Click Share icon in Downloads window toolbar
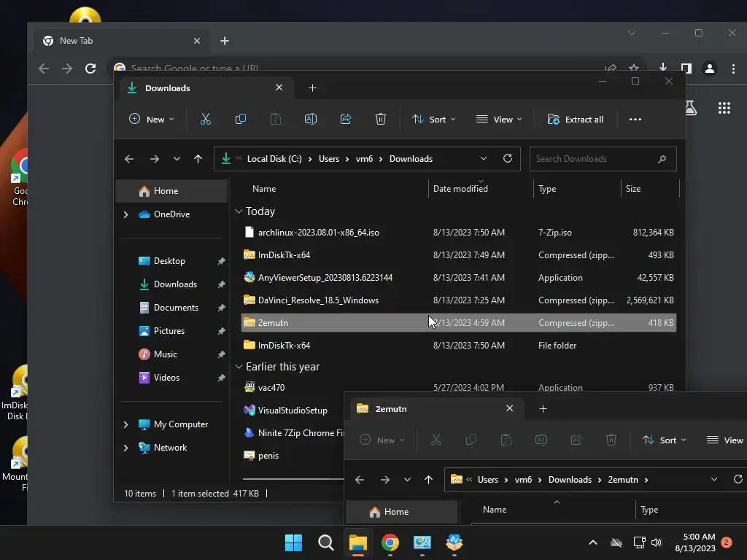This screenshot has height=560, width=747. point(345,119)
